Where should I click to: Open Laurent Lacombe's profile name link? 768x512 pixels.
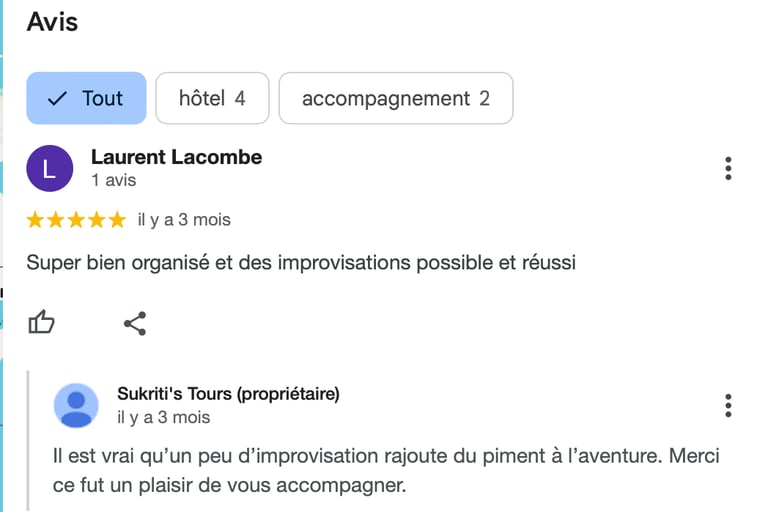pos(176,157)
